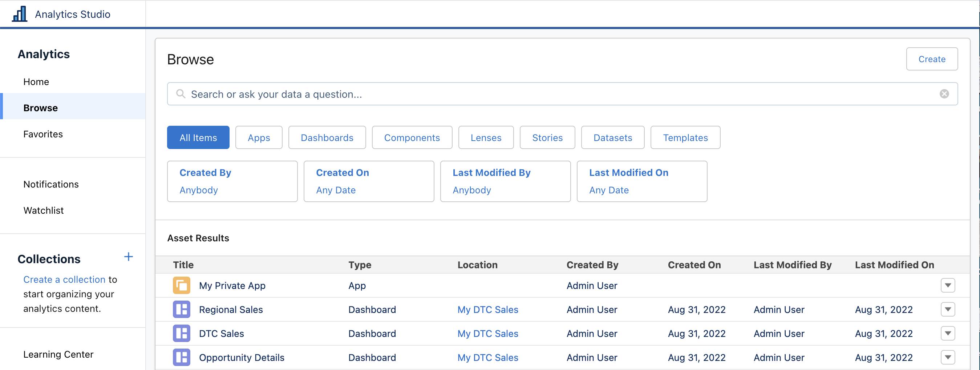
Task: Open the My DTC Sales link in Regional Sales row
Action: click(488, 309)
